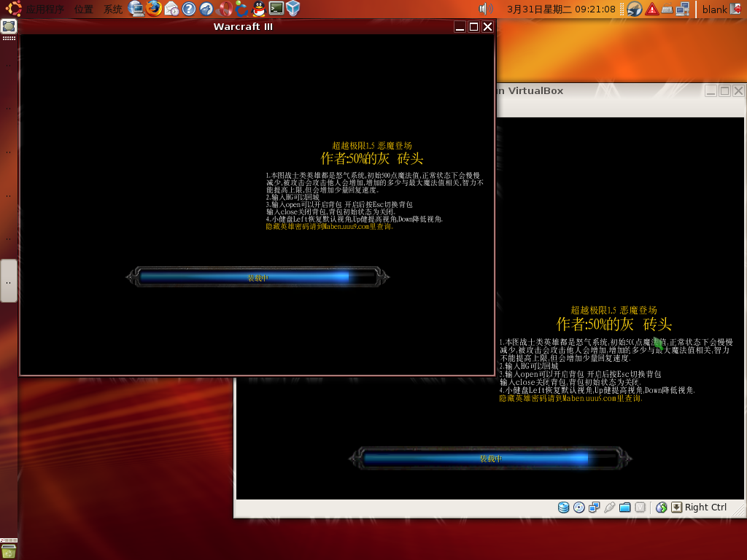
Task: Click the USB devices icon in the VirtualBox status bar
Action: (x=609, y=507)
